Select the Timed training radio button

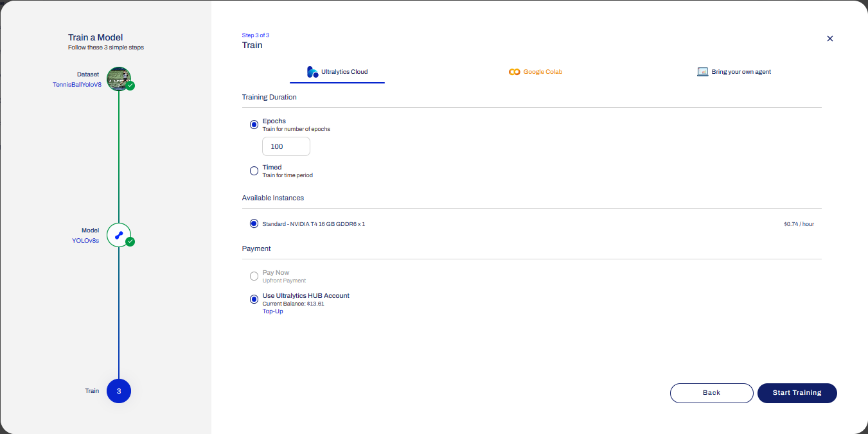click(x=254, y=171)
